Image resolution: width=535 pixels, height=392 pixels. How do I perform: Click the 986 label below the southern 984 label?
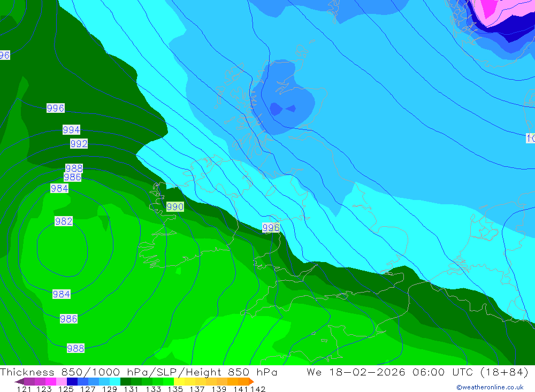(68, 319)
